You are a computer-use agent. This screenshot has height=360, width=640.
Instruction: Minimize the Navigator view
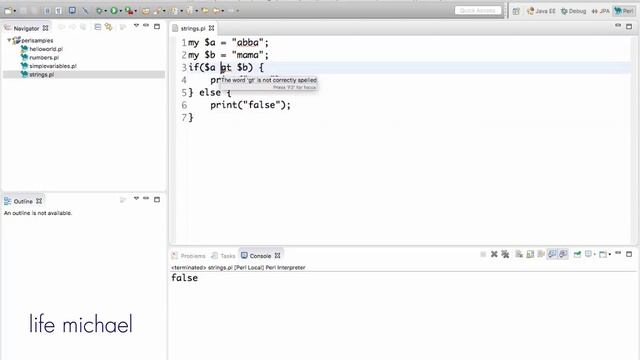pyautogui.click(x=146, y=26)
